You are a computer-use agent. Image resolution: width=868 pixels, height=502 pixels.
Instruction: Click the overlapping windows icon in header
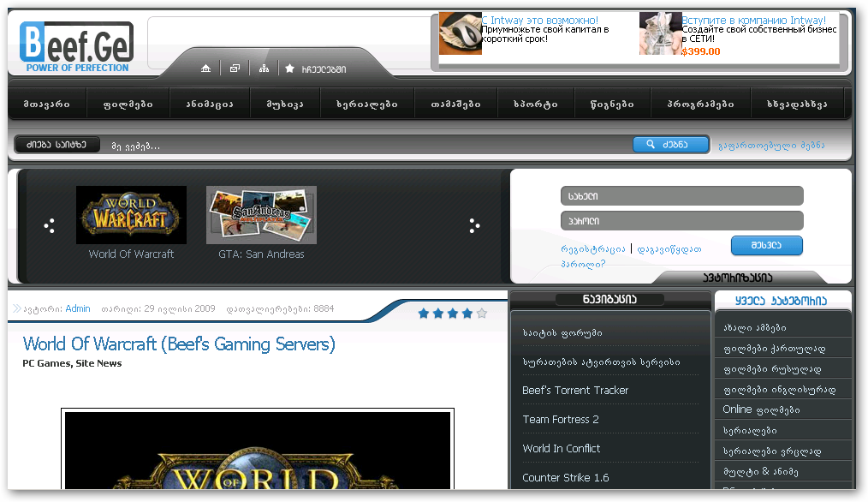[x=235, y=69]
